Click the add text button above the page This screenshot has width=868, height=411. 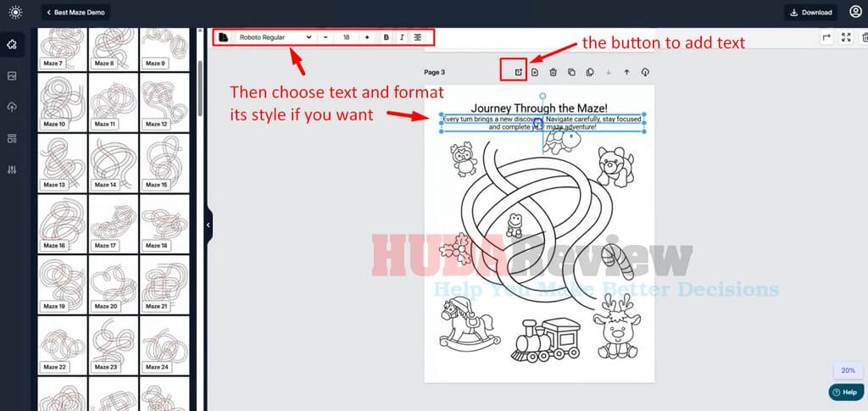(518, 72)
